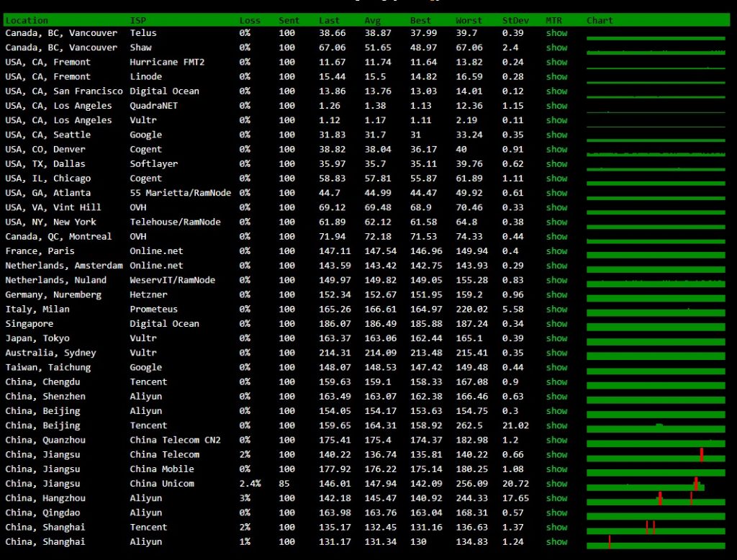Show MTR for Cogent Denver

click(x=556, y=150)
